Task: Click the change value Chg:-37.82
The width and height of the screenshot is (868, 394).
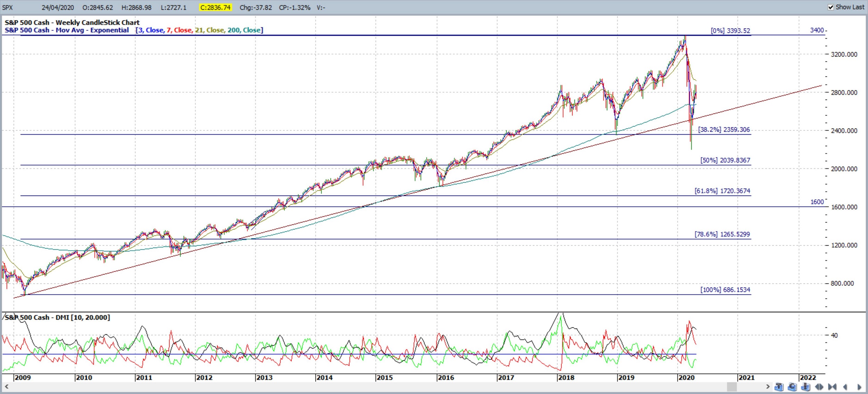Action: [256, 8]
